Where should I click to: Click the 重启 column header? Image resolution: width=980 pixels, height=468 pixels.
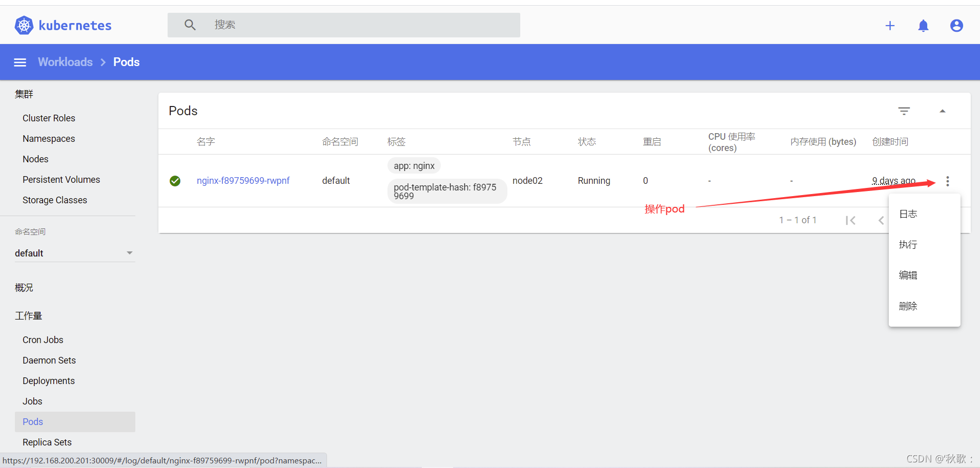click(652, 142)
